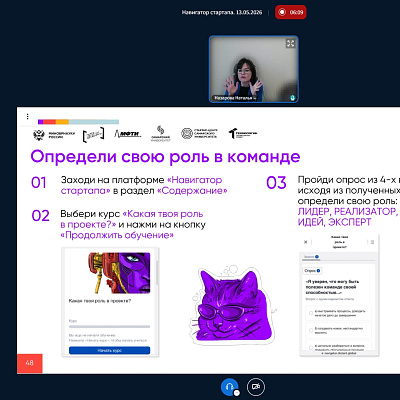Click the red slide number 48 box
The image size is (400, 400).
click(30, 363)
